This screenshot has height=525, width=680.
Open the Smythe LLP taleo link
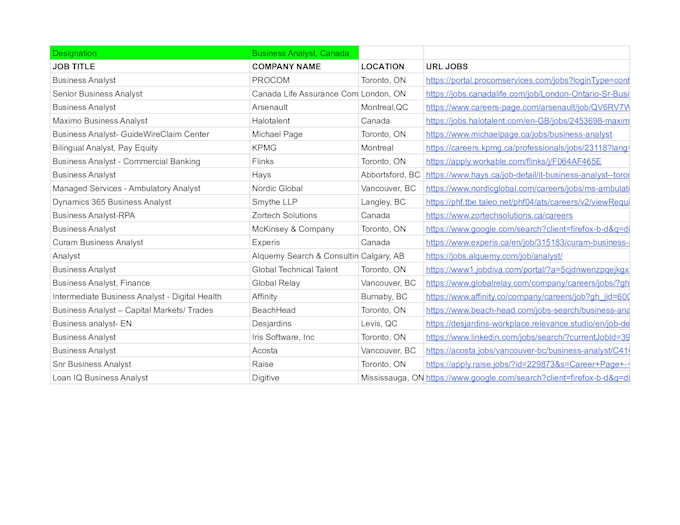[x=527, y=202]
